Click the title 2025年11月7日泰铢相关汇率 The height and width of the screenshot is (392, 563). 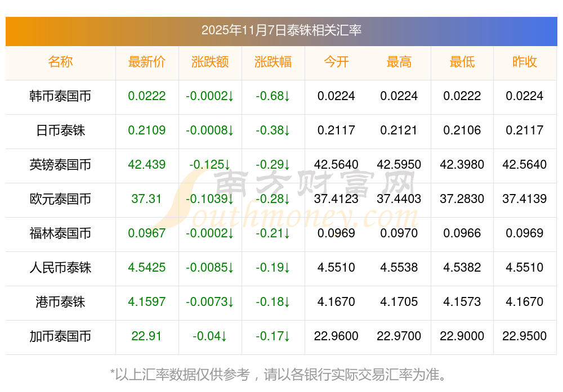(x=281, y=30)
